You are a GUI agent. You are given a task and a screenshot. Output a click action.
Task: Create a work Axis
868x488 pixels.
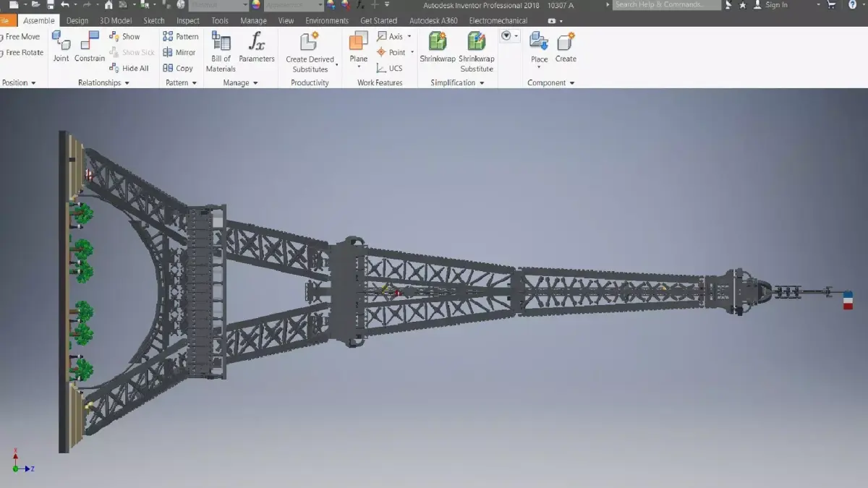[x=390, y=36]
